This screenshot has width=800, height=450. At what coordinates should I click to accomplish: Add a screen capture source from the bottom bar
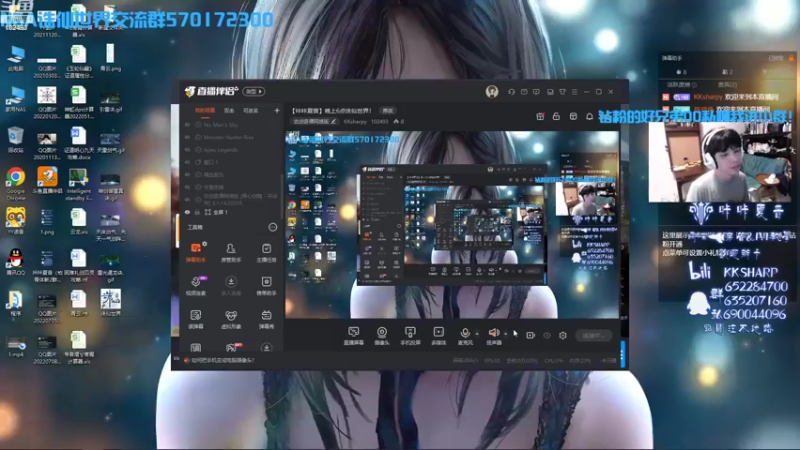[x=353, y=336]
